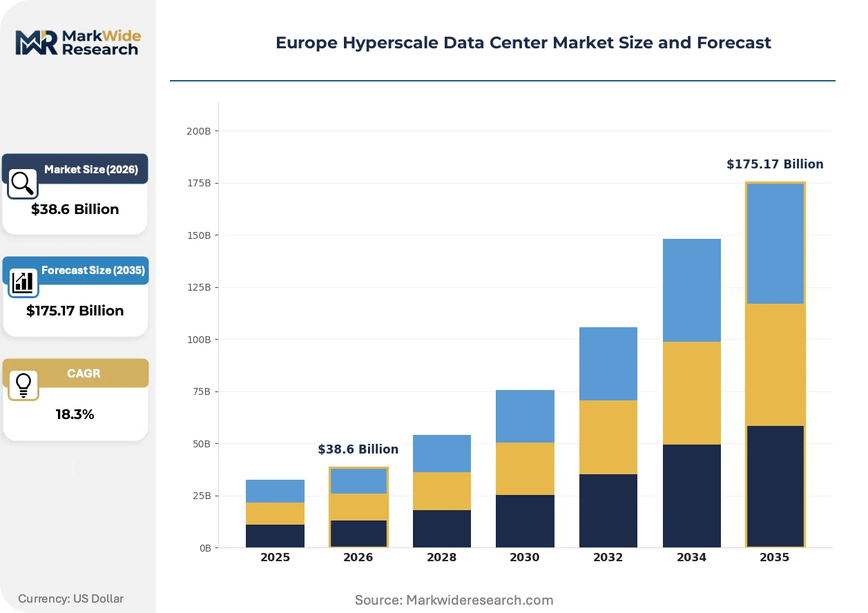
Task: Click the lightbulb CAGR icon
Action: click(23, 385)
